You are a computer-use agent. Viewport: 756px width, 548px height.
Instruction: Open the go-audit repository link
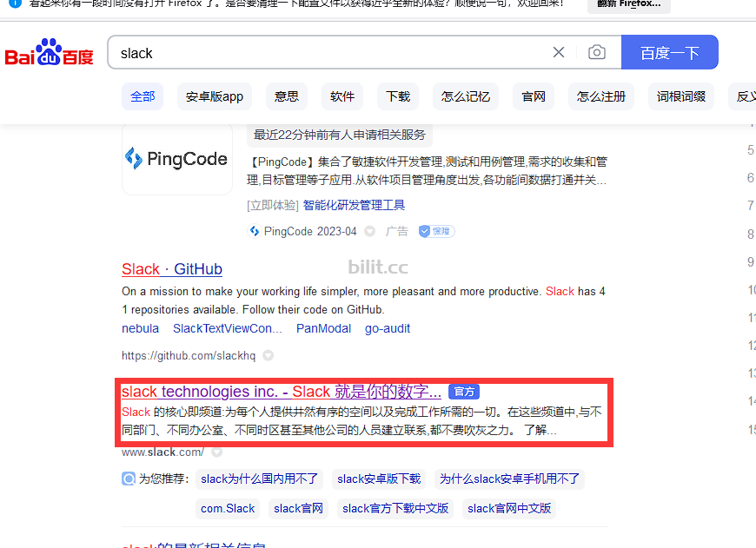388,328
